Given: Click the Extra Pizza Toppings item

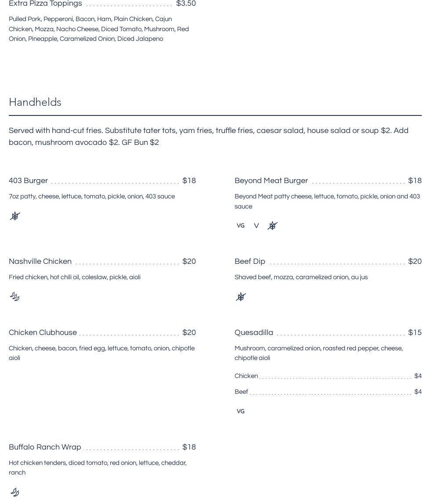Looking at the screenshot, I should [x=45, y=4].
